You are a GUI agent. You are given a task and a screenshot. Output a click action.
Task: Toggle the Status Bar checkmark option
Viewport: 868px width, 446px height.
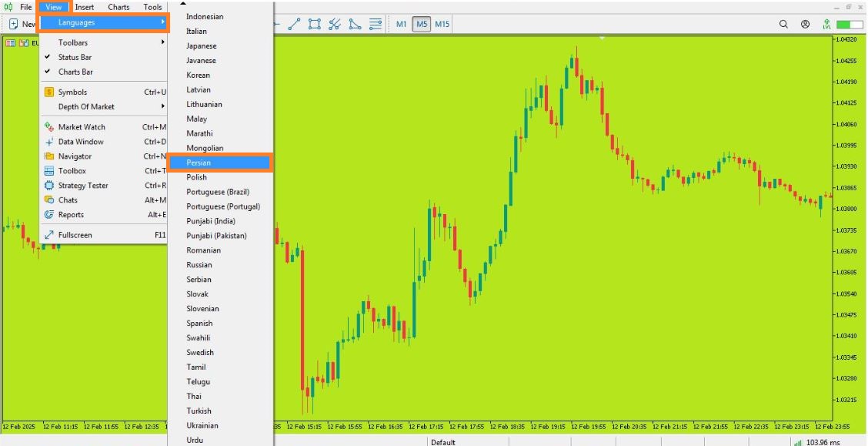75,57
